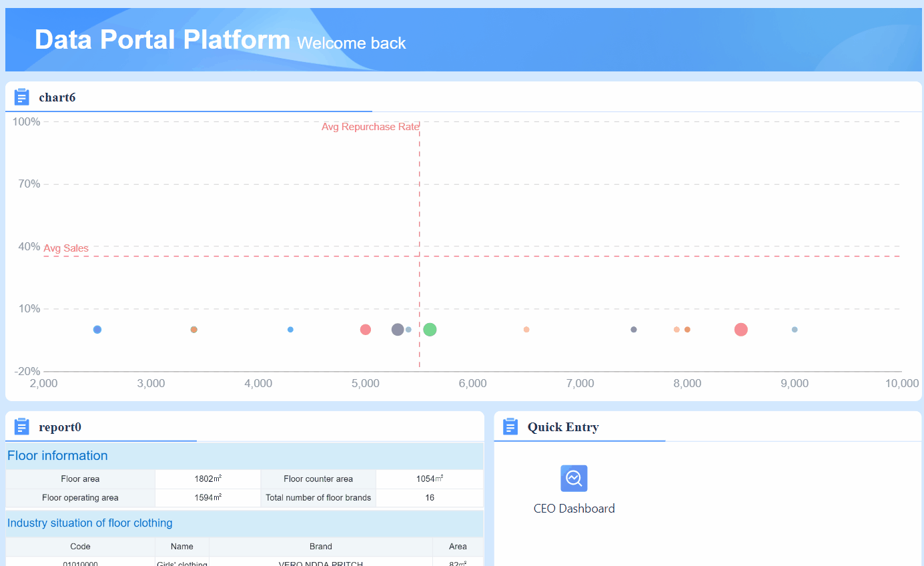Click the big red bubble near the 8,500 mark
Viewport: 924px width, 566px height.
tap(741, 329)
